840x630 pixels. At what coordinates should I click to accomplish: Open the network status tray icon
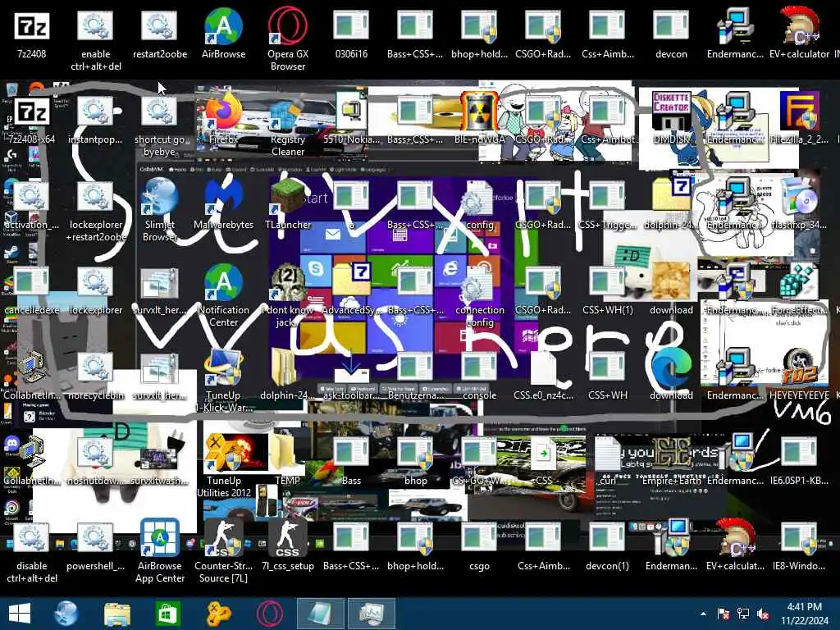click(743, 614)
